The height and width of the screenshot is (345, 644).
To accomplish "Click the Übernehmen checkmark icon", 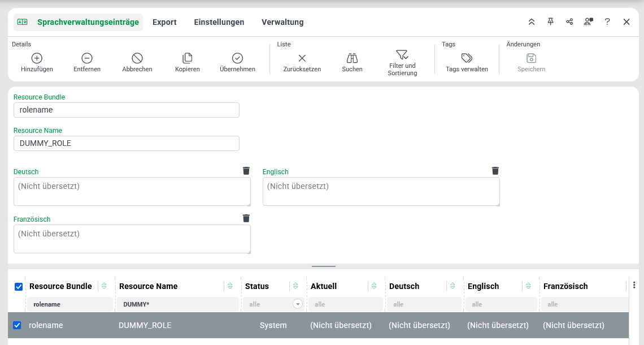I will click(x=237, y=58).
